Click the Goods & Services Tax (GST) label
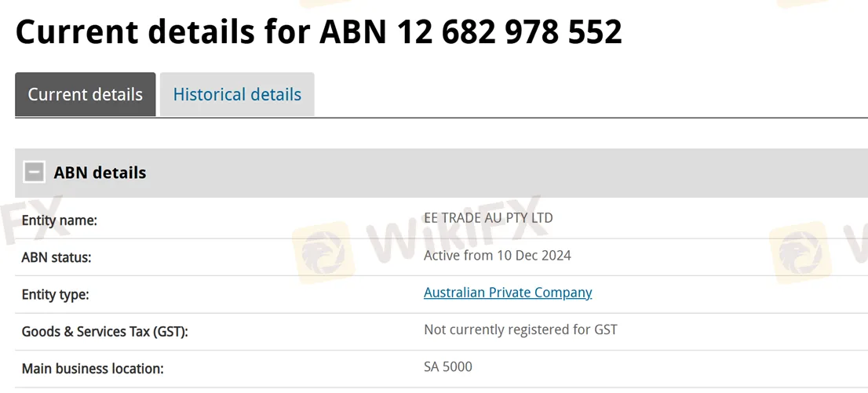This screenshot has height=393, width=868. coord(104,332)
